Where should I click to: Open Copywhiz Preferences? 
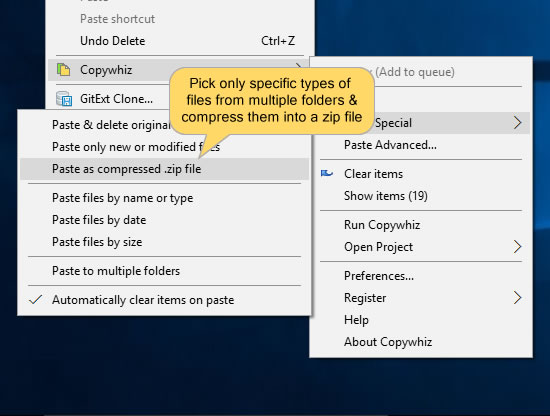coord(421,276)
